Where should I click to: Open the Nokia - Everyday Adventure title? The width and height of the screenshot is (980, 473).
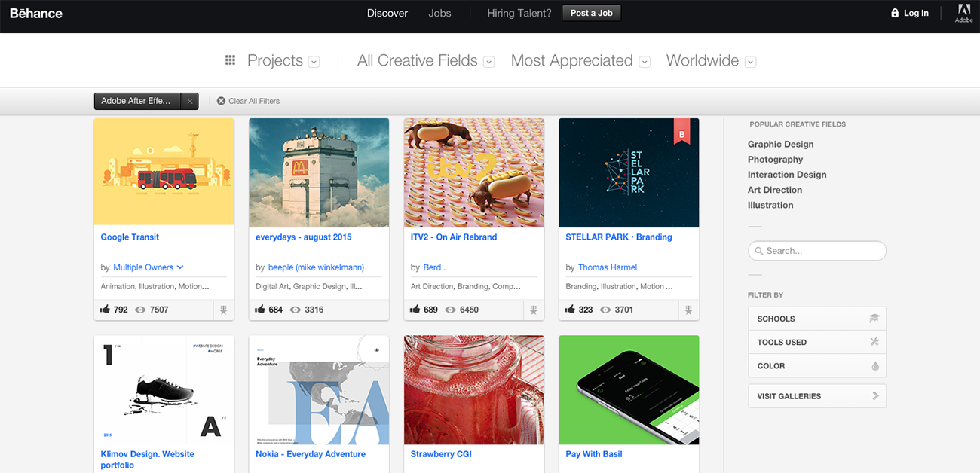(x=311, y=454)
